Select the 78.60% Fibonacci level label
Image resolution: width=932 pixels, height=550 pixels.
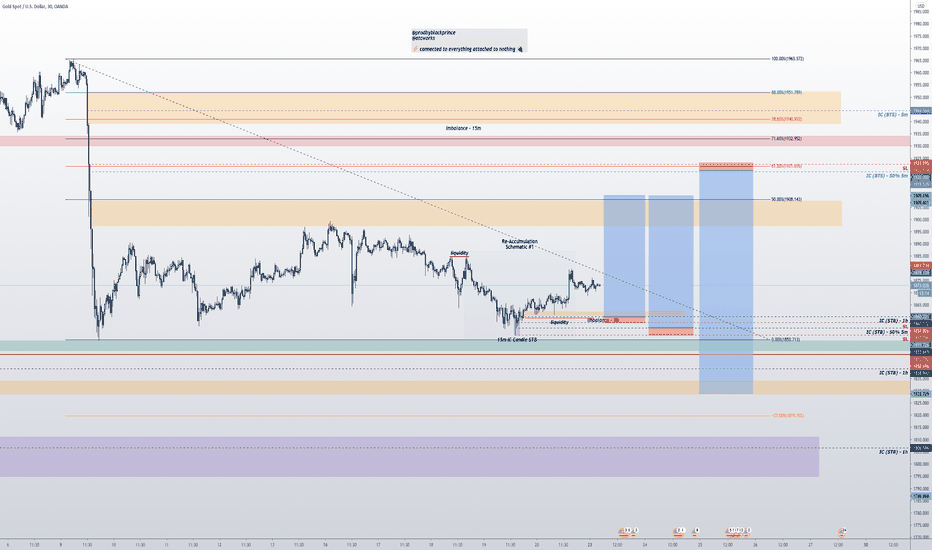tap(786, 119)
